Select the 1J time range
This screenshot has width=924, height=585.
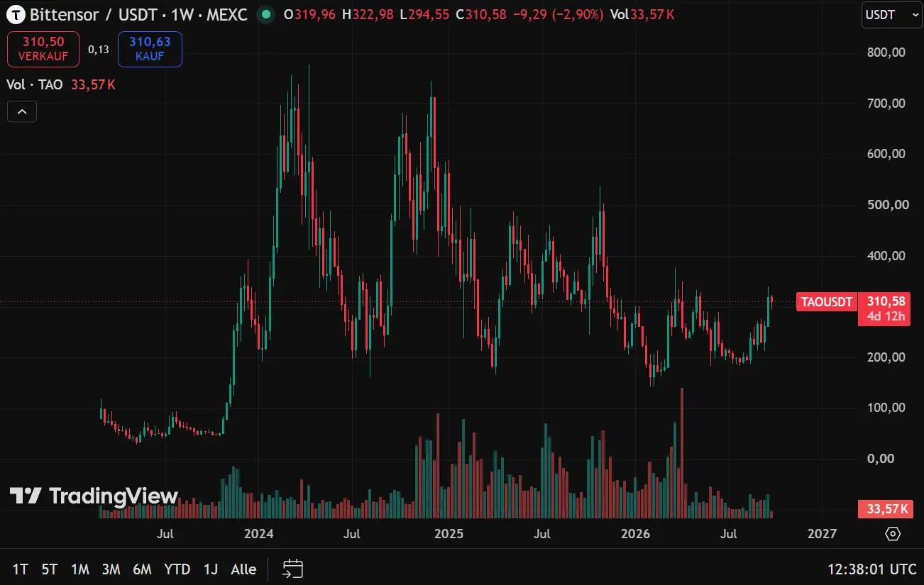pyautogui.click(x=210, y=569)
